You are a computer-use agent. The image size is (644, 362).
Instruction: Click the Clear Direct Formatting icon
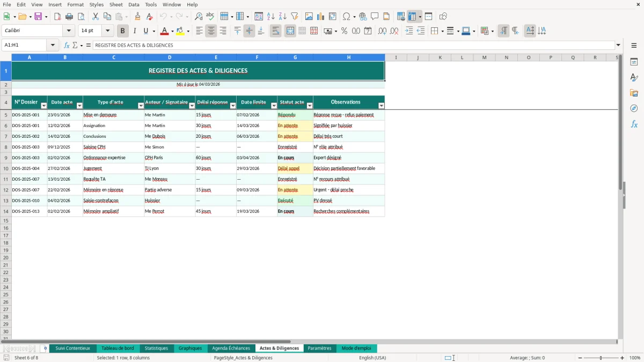coord(150,17)
